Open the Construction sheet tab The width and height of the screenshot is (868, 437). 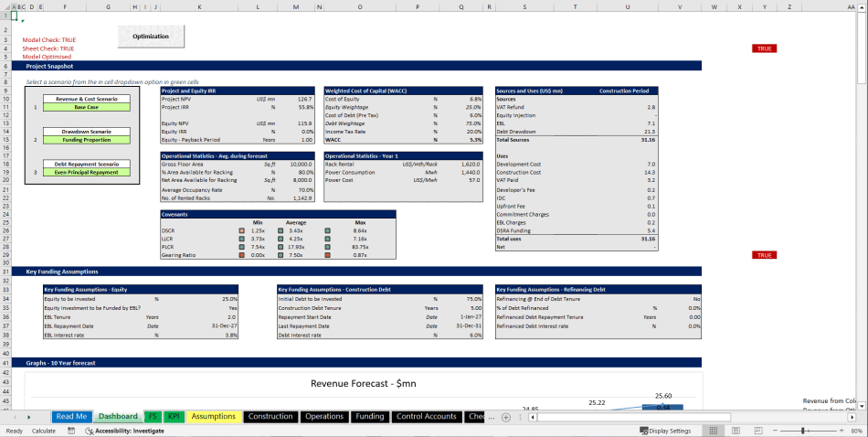270,417
